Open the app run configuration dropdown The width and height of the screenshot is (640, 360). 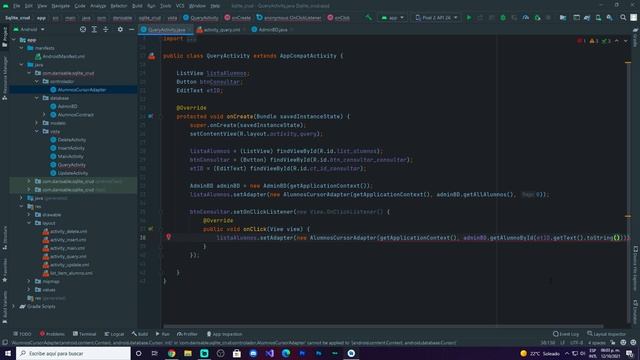point(393,18)
